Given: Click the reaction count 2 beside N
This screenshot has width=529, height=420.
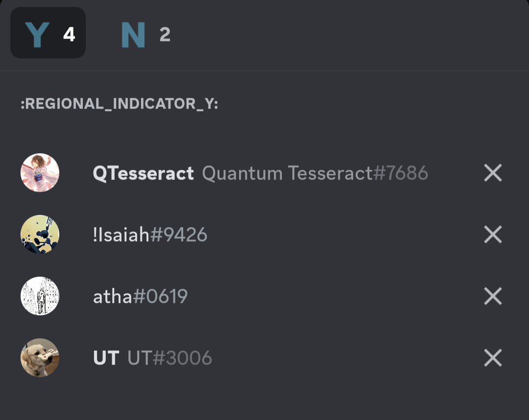Looking at the screenshot, I should pos(165,35).
